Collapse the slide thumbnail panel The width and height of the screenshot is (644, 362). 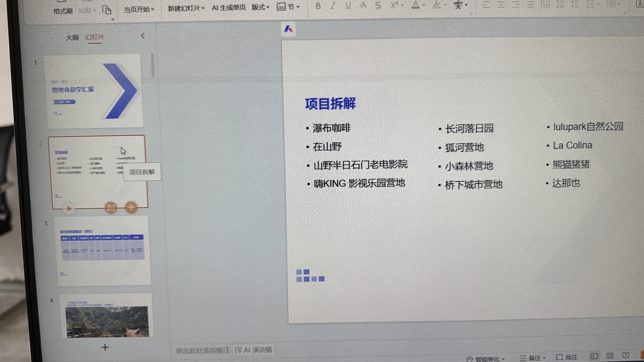pos(143,36)
